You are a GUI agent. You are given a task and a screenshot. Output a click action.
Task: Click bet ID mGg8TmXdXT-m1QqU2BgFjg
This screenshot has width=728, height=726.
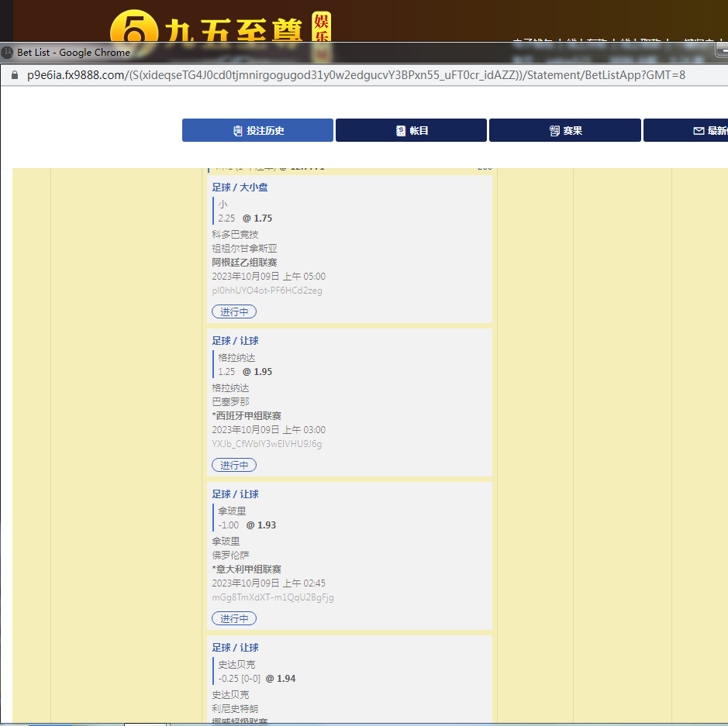click(x=273, y=597)
